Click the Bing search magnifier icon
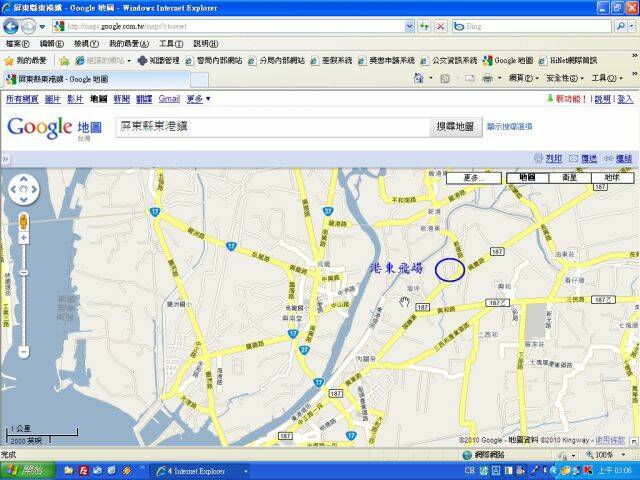This screenshot has width=640, height=480. tap(620, 27)
